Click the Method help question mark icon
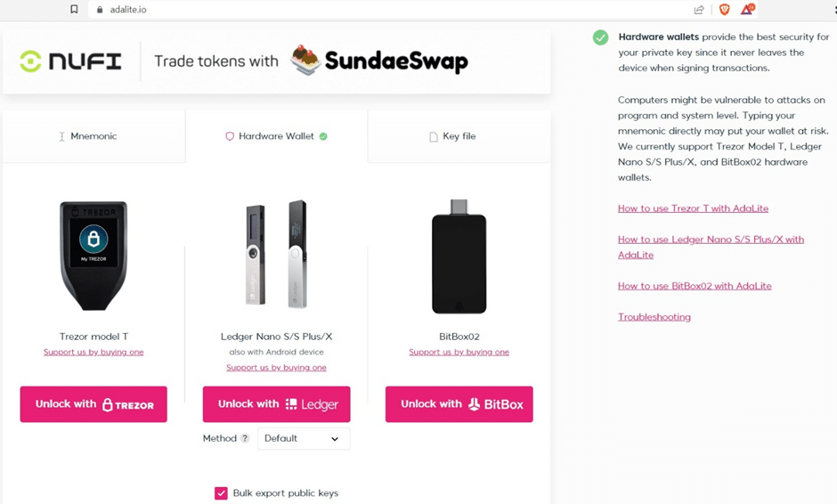The height and width of the screenshot is (504, 837). [x=245, y=438]
